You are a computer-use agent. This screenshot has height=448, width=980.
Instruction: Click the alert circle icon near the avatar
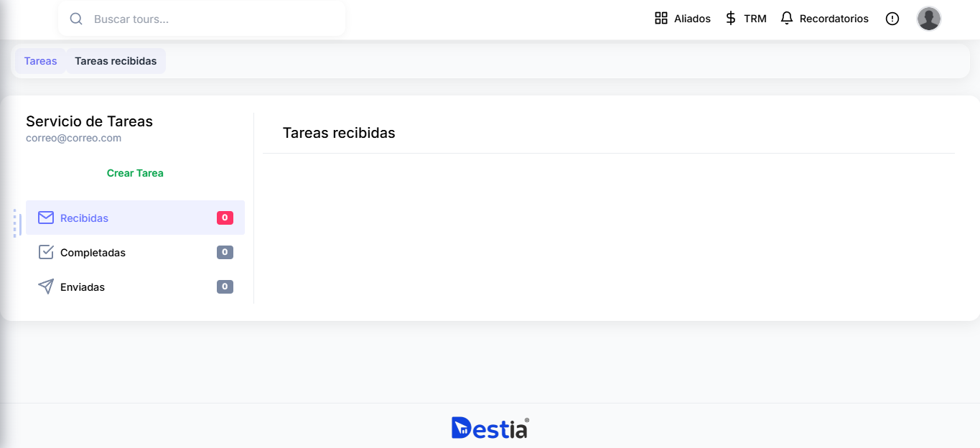tap(892, 19)
